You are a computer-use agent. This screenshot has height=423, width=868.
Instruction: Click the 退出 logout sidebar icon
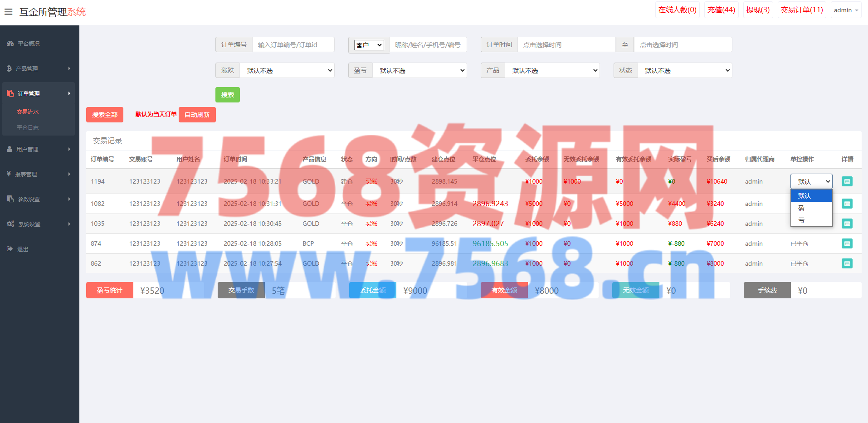[10, 249]
